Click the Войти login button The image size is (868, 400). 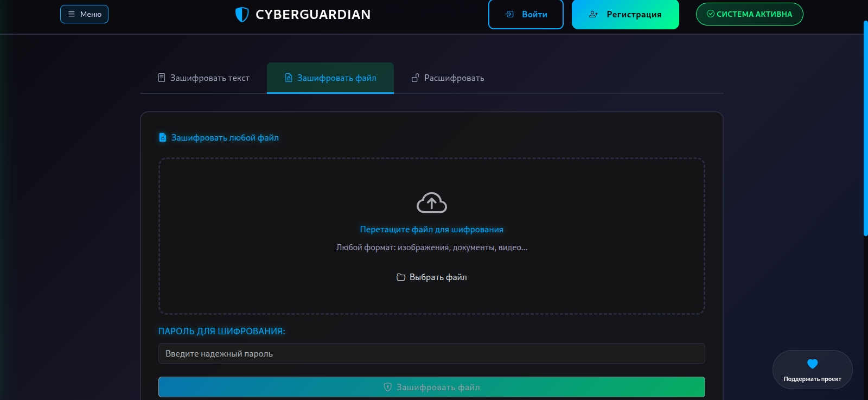(x=526, y=14)
